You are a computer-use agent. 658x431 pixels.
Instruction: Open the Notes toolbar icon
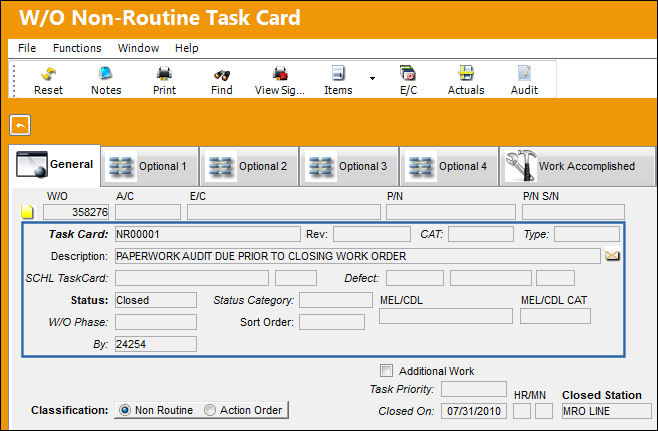coord(106,73)
